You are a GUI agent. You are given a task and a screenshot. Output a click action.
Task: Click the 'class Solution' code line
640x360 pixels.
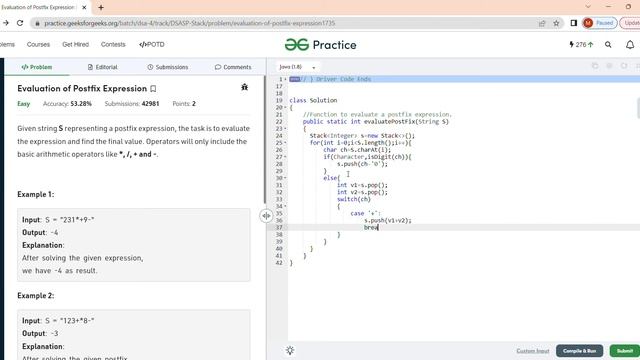(313, 100)
